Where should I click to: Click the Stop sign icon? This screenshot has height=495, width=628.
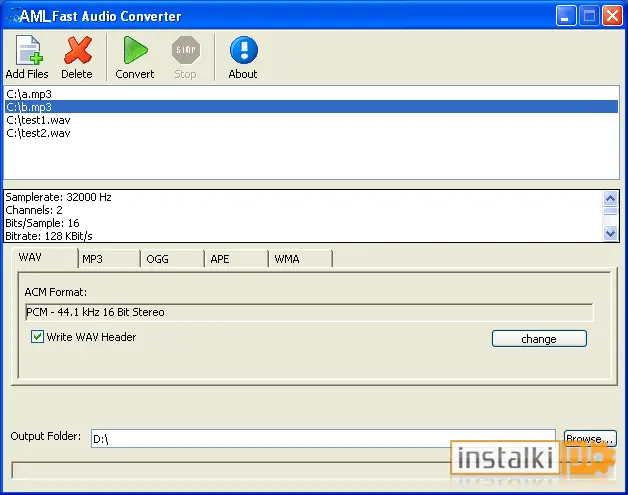click(185, 50)
